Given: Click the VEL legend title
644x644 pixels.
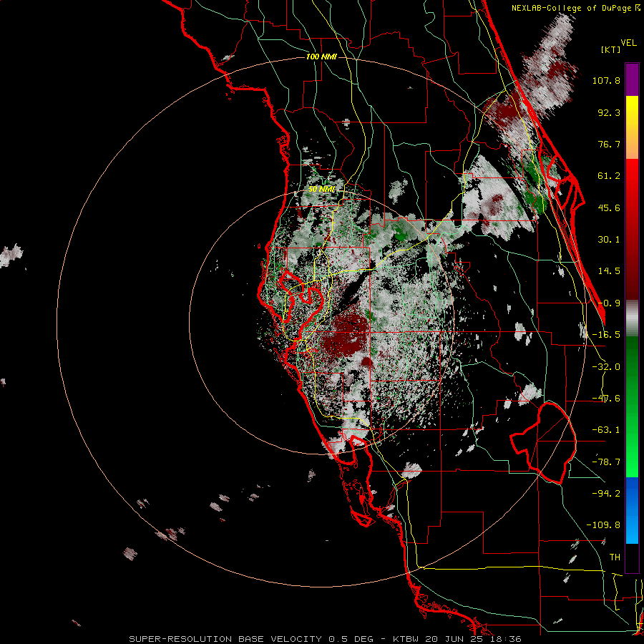Looking at the screenshot, I should point(628,43).
